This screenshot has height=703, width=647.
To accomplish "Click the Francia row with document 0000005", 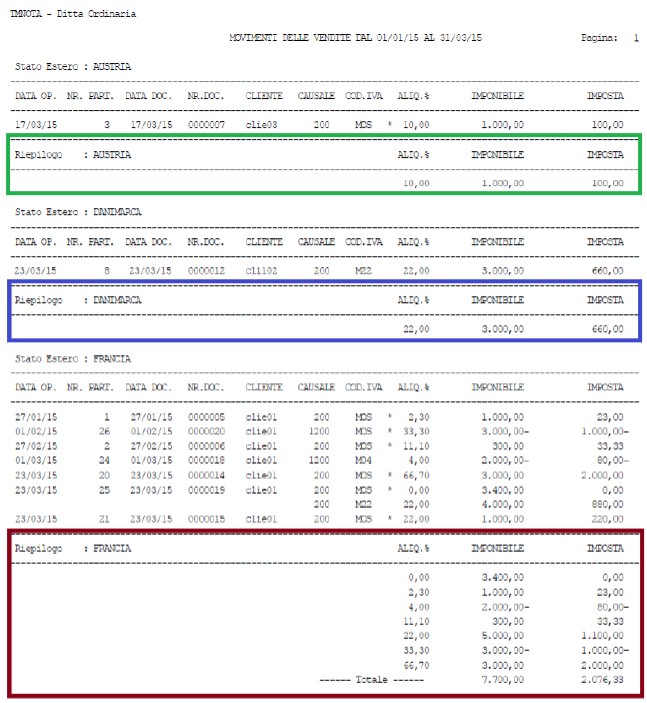I will click(319, 417).
